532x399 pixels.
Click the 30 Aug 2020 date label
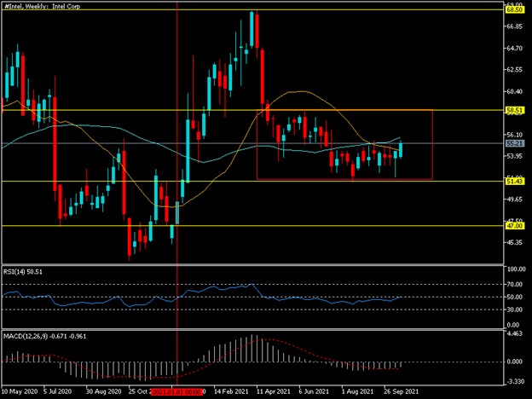point(103,391)
